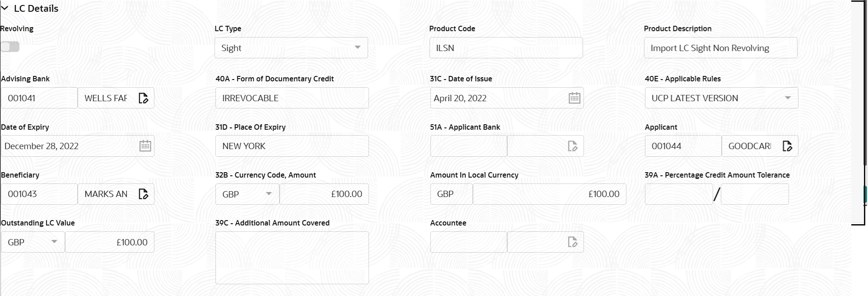Viewport: 868px width, 296px height.
Task: Open the Accountee party lookup icon
Action: point(573,242)
